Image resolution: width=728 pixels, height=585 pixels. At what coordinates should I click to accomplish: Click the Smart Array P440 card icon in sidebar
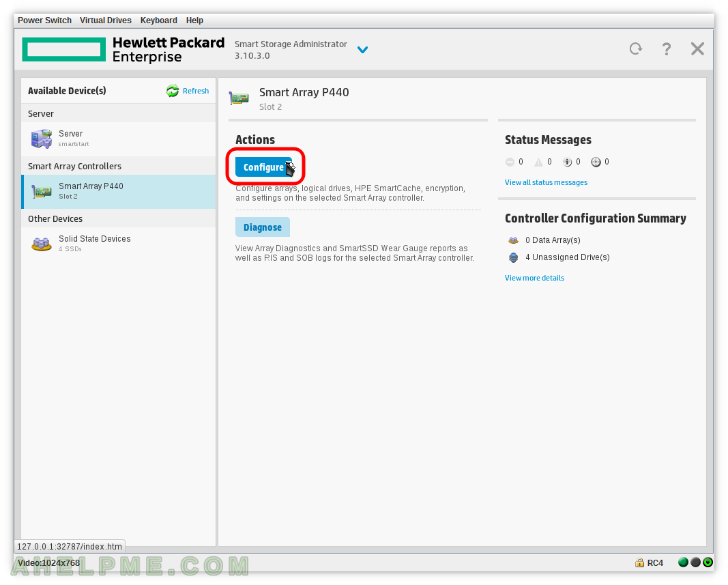click(x=42, y=191)
